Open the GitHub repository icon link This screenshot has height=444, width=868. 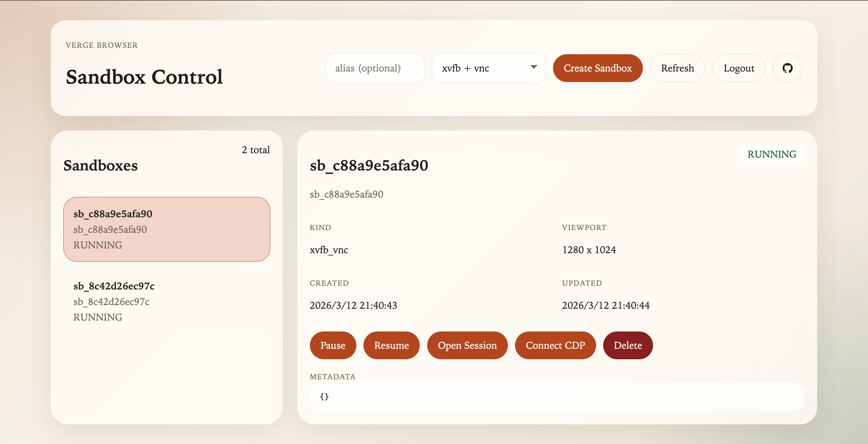tap(787, 68)
